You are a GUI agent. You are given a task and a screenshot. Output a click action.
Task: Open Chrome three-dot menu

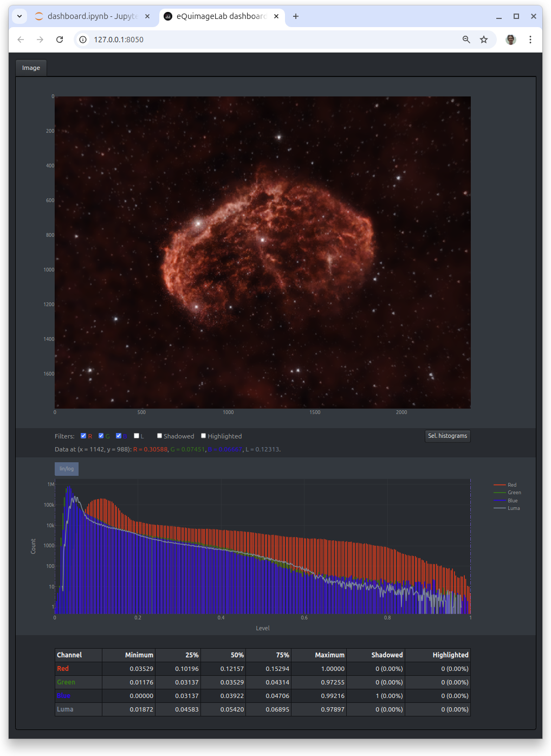(x=530, y=40)
